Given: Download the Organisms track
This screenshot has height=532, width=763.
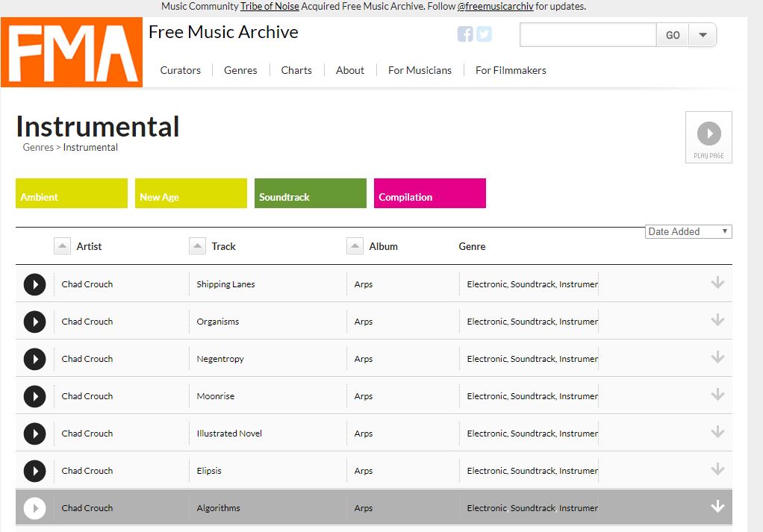Looking at the screenshot, I should (717, 320).
